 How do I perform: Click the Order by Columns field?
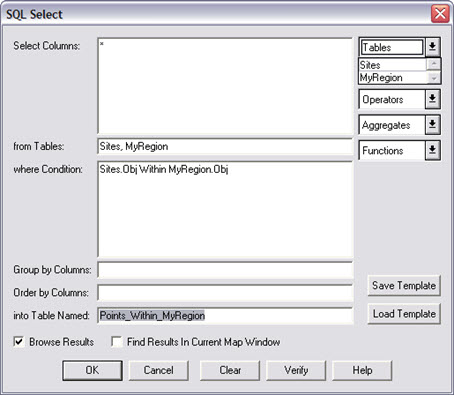[x=225, y=293]
